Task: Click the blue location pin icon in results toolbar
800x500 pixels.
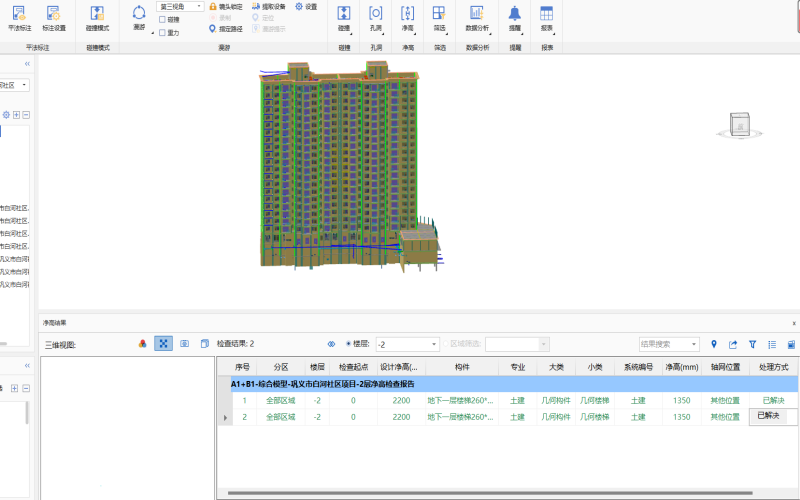Action: (714, 344)
